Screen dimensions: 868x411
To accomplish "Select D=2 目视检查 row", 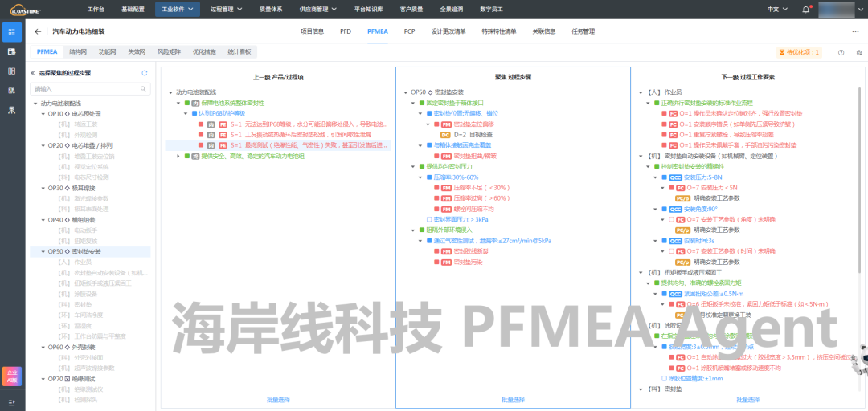I will click(x=467, y=134).
